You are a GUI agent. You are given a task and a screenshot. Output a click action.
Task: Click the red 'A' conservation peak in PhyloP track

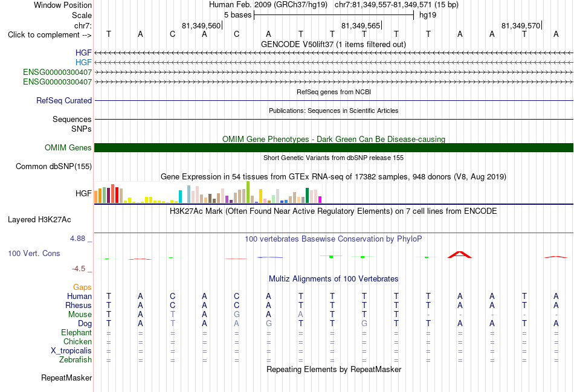pos(460,255)
